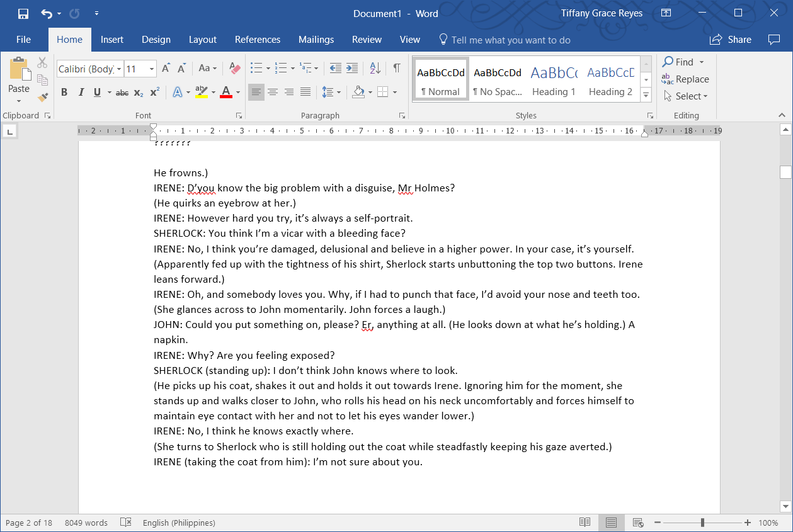Click the Clear All Formatting icon
This screenshot has width=793, height=532.
(x=234, y=68)
